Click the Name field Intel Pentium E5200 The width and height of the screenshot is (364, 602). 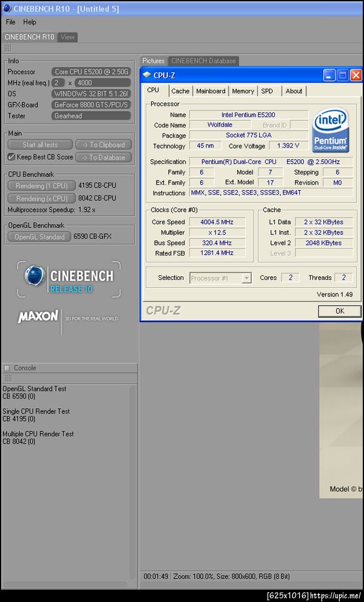(249, 115)
